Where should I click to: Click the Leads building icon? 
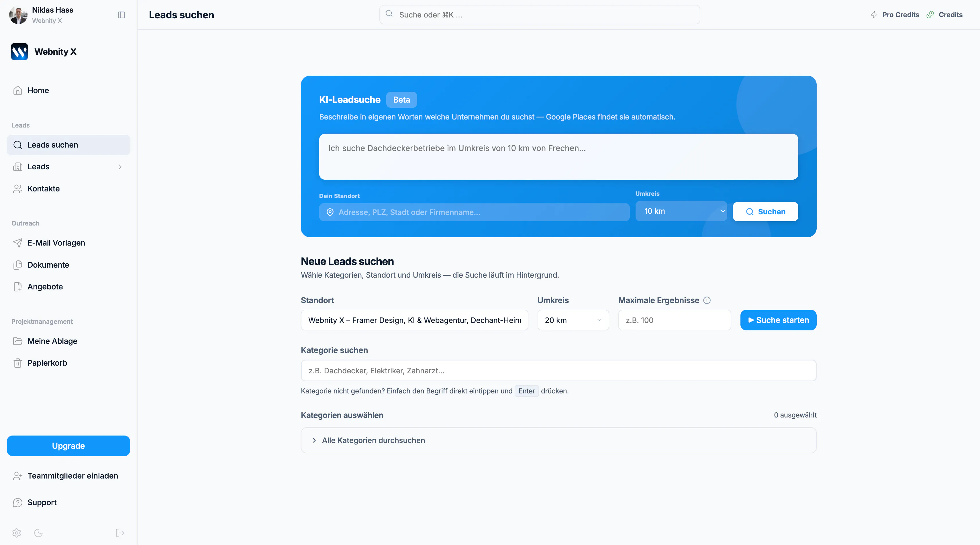[x=17, y=166]
